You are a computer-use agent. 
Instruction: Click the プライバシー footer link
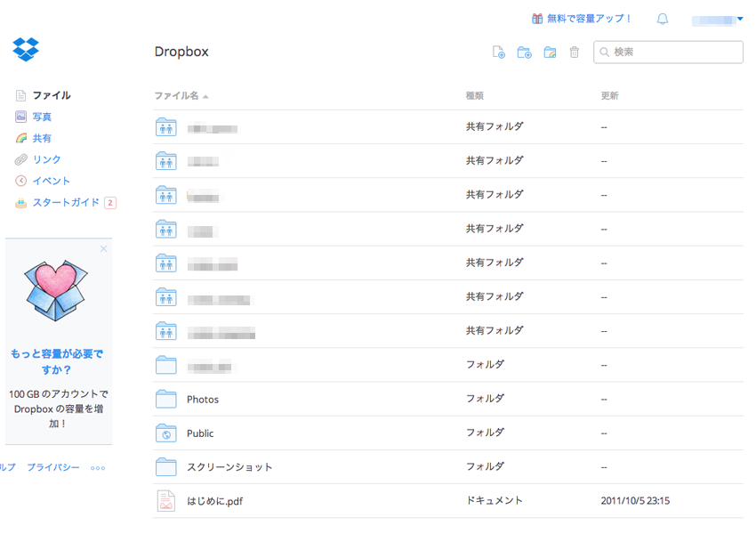click(x=52, y=467)
